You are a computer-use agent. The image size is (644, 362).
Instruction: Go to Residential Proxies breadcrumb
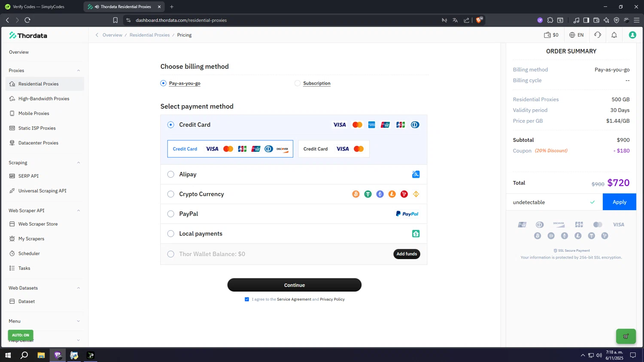[150, 35]
